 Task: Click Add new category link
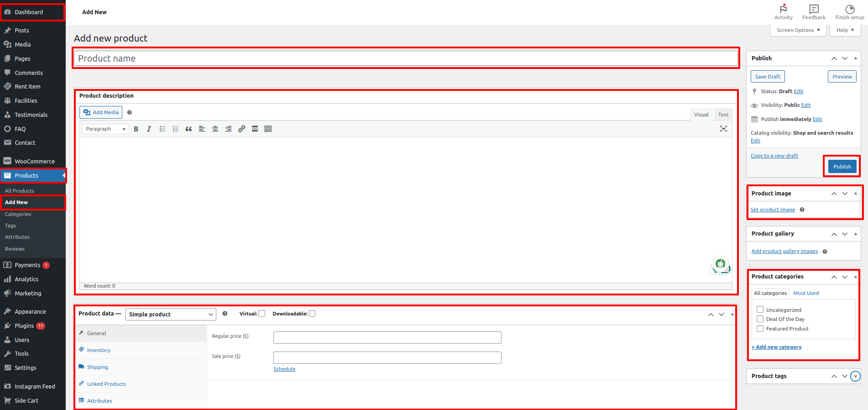pos(776,347)
